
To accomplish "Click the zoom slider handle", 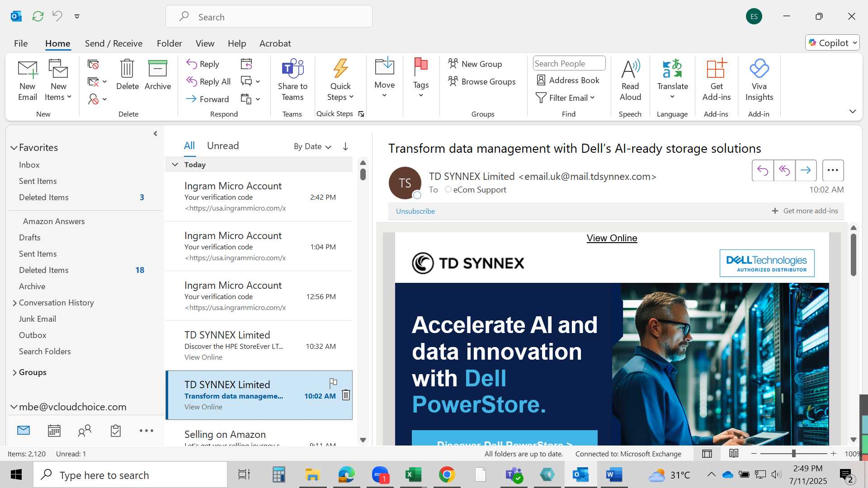I will click(793, 453).
